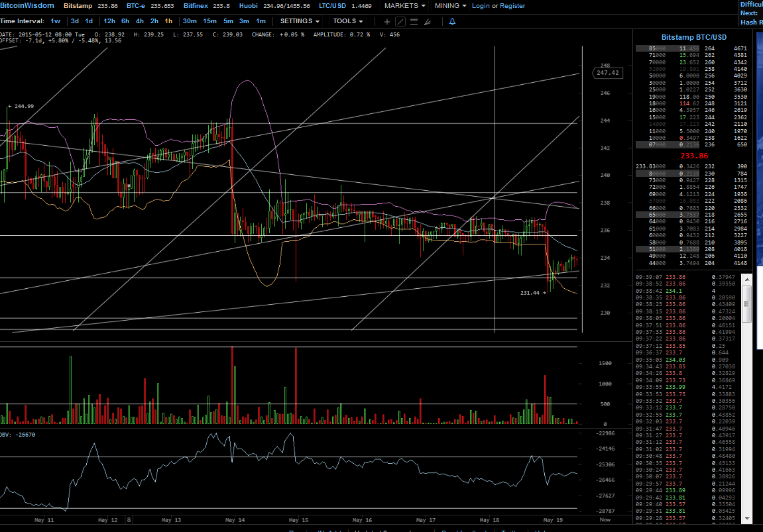
Task: Switch chart to 4h interval
Action: point(140,21)
